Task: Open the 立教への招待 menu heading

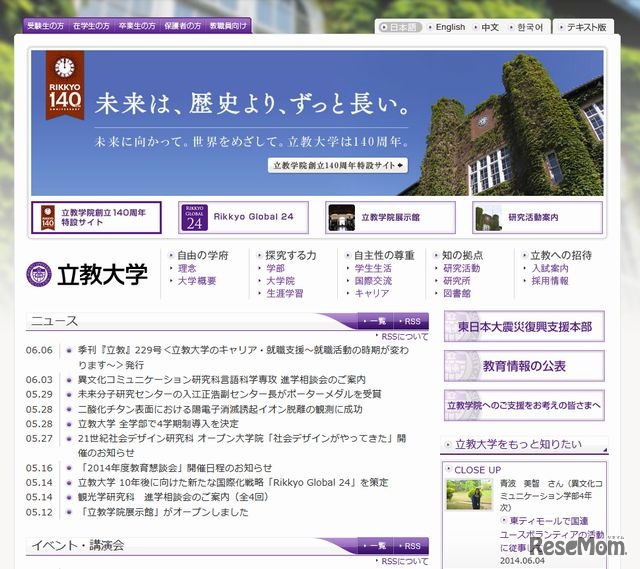Action: (x=561, y=256)
